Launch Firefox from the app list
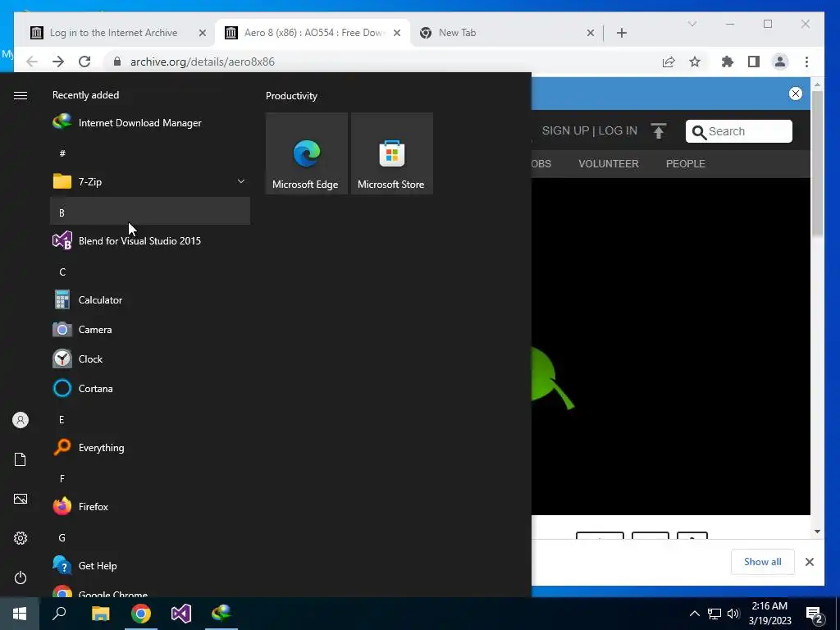 [150, 506]
